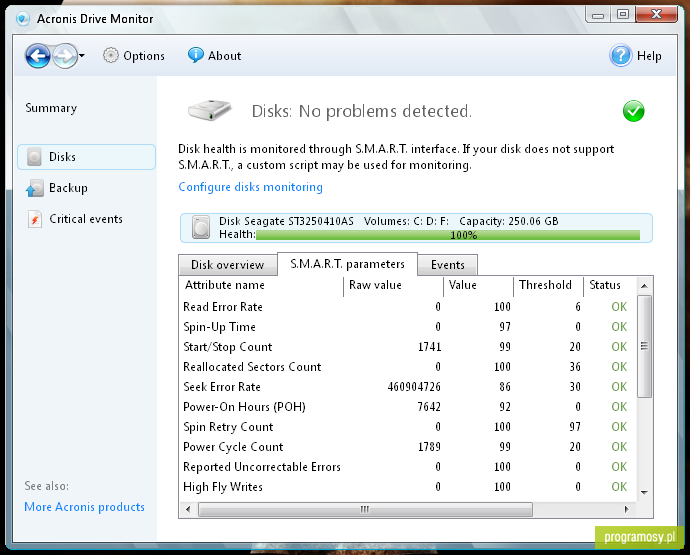This screenshot has width=690, height=555.
Task: Click the green checkmark status icon
Action: coord(633,111)
